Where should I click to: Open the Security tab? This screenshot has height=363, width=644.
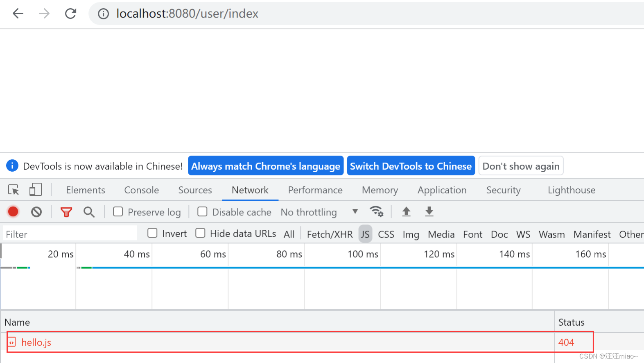[x=504, y=190]
